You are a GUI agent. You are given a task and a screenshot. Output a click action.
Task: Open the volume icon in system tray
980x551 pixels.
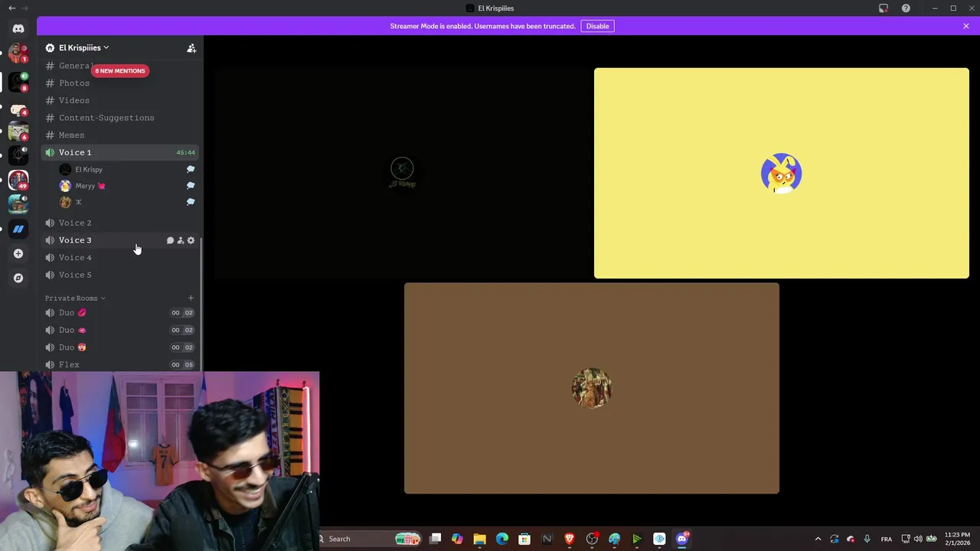point(918,539)
